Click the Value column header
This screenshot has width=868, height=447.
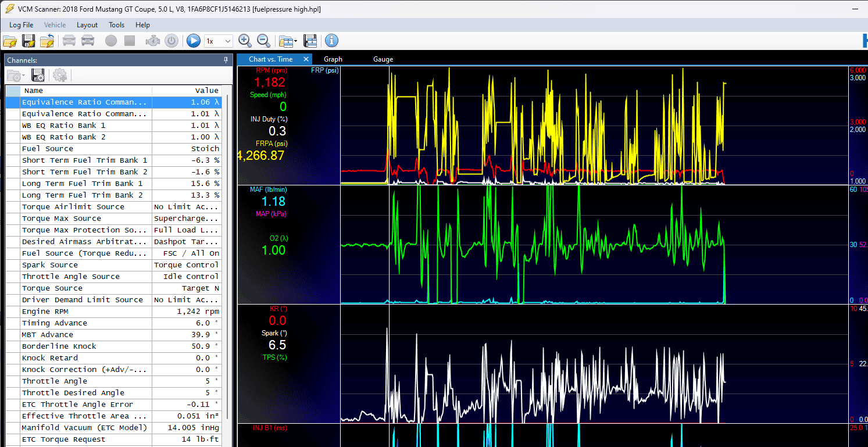(187, 91)
